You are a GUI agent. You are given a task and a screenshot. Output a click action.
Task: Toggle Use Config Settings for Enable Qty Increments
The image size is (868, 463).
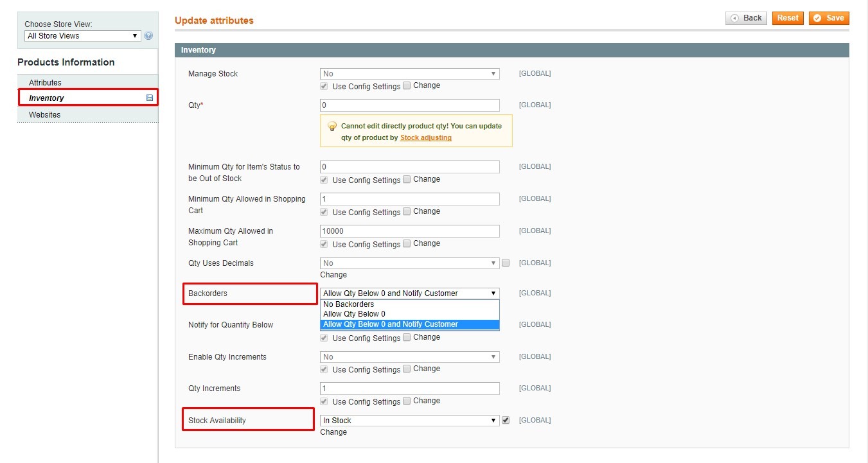click(324, 369)
